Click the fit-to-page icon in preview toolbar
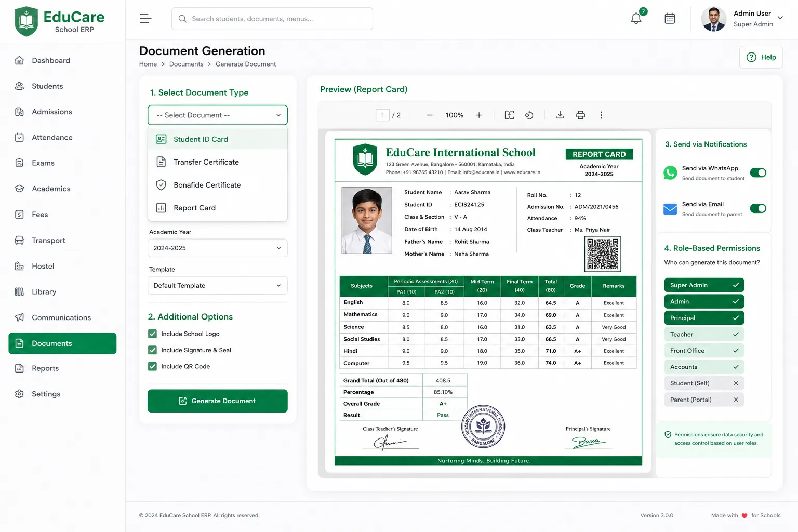The image size is (798, 532). (x=509, y=115)
